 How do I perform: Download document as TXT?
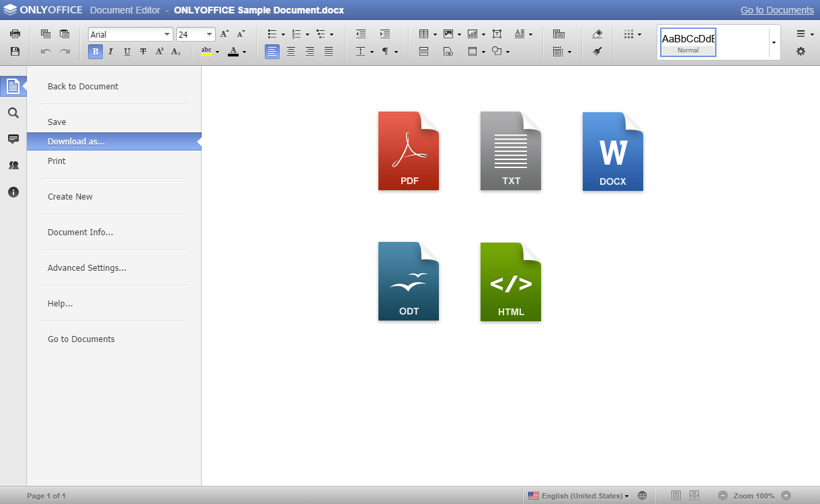[x=511, y=151]
